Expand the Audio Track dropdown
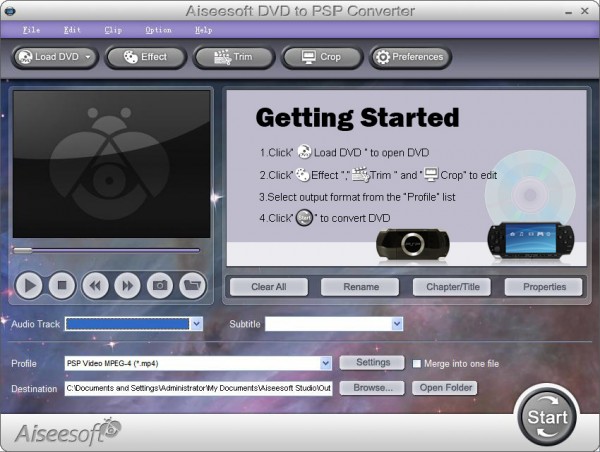 point(197,324)
